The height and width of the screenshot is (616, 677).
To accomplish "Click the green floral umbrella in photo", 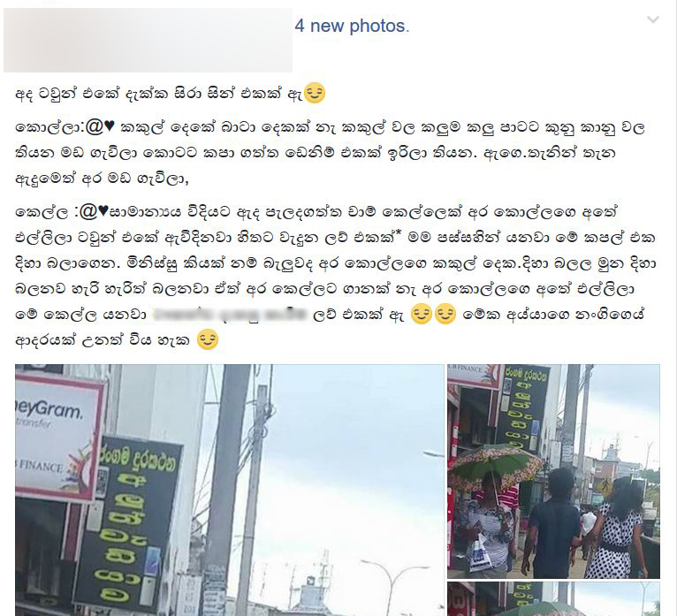I will (x=494, y=467).
